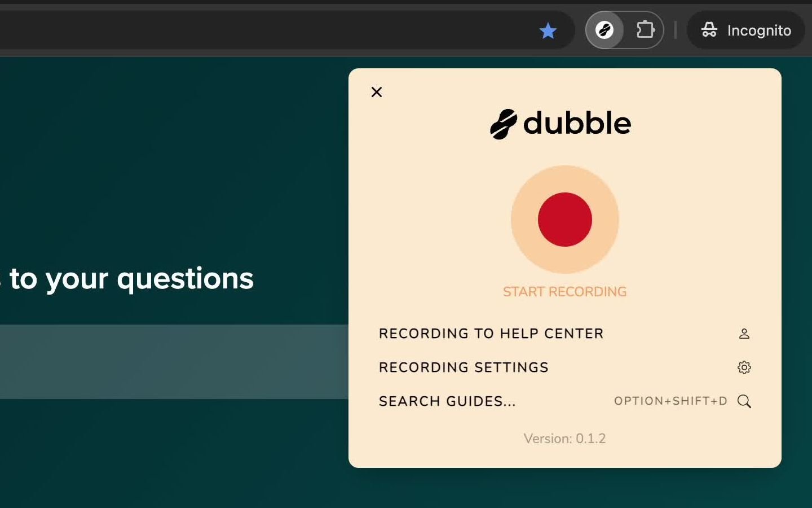This screenshot has height=508, width=812.
Task: Start recording with the red record button
Action: click(565, 220)
